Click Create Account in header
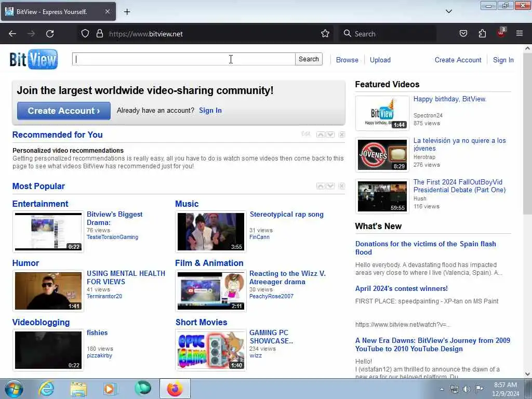Screen dimensions: 532x399 pos(458,60)
